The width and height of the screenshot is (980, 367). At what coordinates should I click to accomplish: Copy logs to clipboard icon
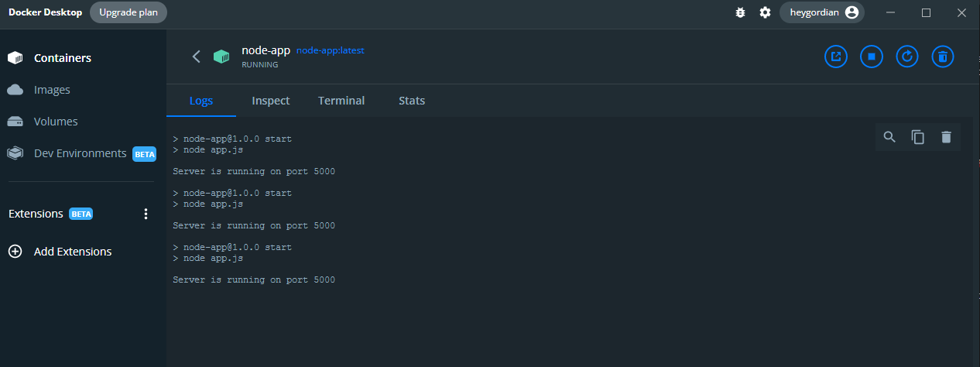tap(918, 137)
